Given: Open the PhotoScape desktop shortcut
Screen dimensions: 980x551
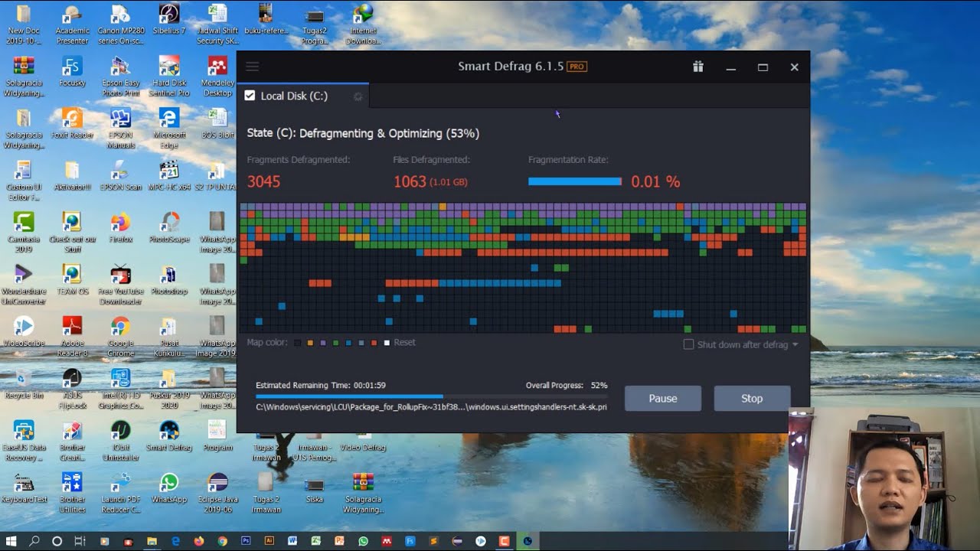Looking at the screenshot, I should [169, 227].
